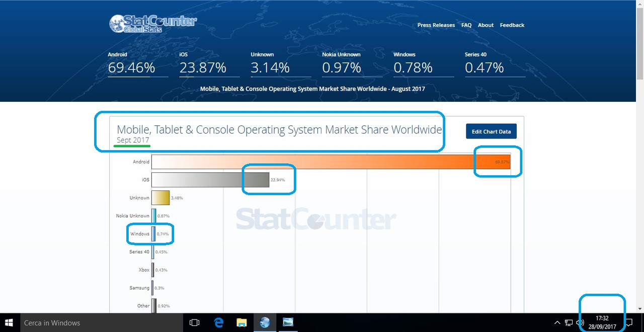Show hidden system tray icons
Image resolution: width=644 pixels, height=332 pixels.
point(557,322)
